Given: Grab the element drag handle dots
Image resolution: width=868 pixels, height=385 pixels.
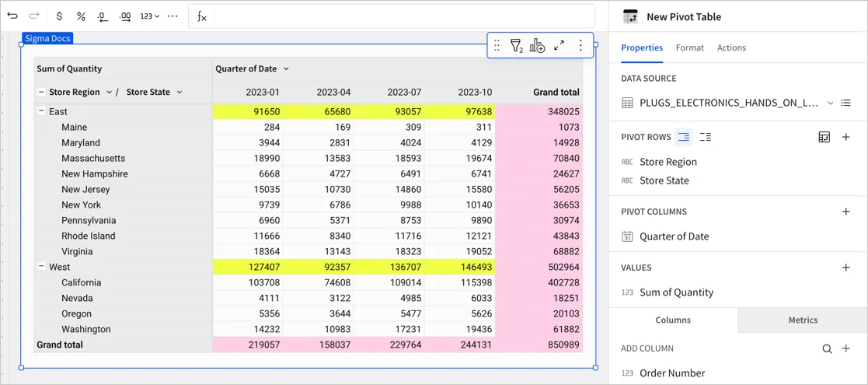Looking at the screenshot, I should point(497,45).
